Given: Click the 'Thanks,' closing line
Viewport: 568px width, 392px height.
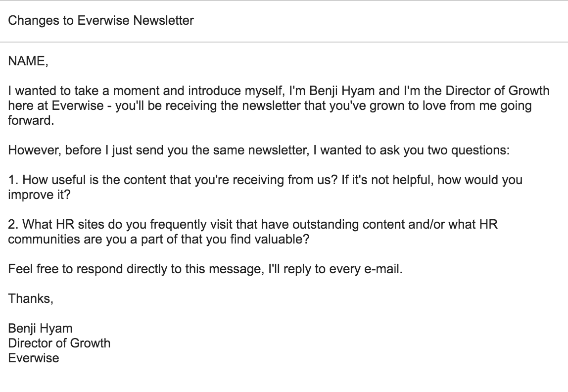Looking at the screenshot, I should [31, 298].
